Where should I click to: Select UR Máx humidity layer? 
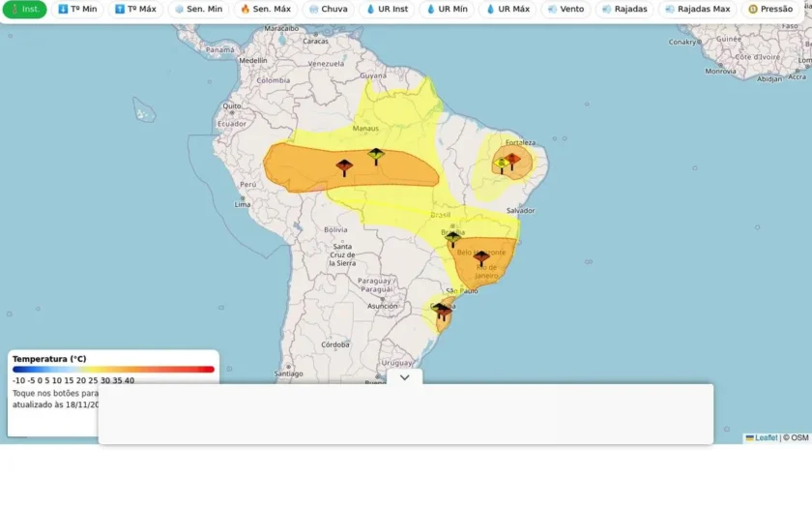507,9
